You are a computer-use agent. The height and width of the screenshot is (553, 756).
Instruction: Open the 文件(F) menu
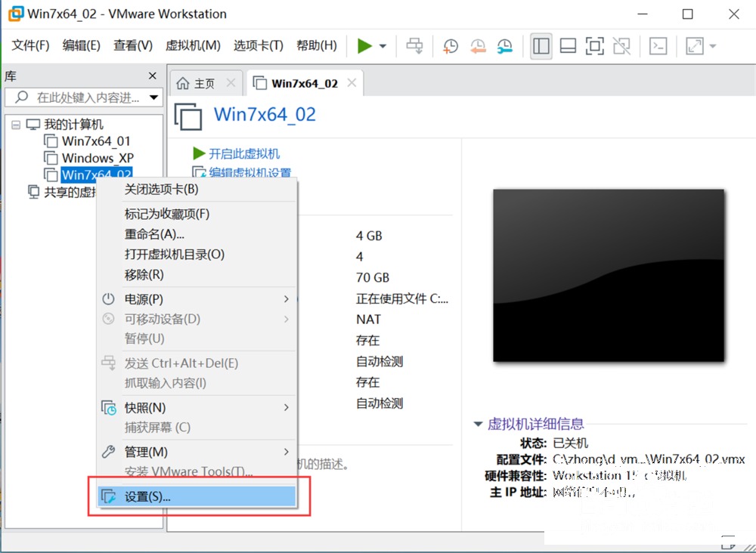pyautogui.click(x=30, y=45)
